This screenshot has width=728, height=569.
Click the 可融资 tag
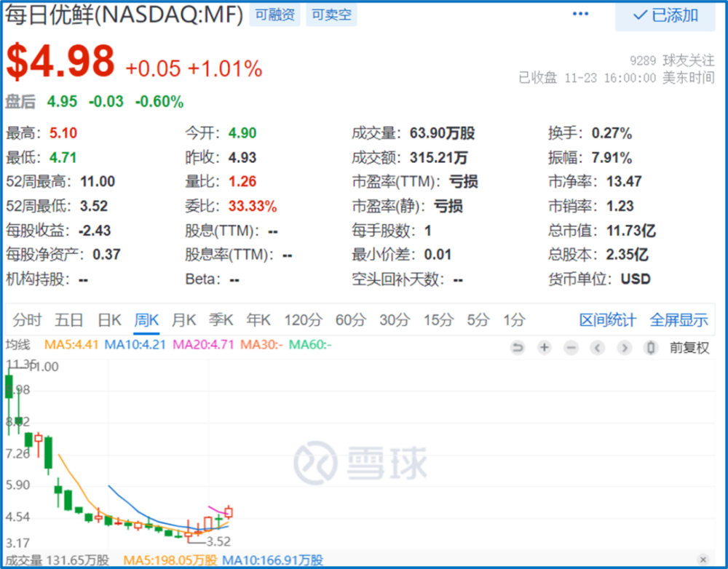275,15
